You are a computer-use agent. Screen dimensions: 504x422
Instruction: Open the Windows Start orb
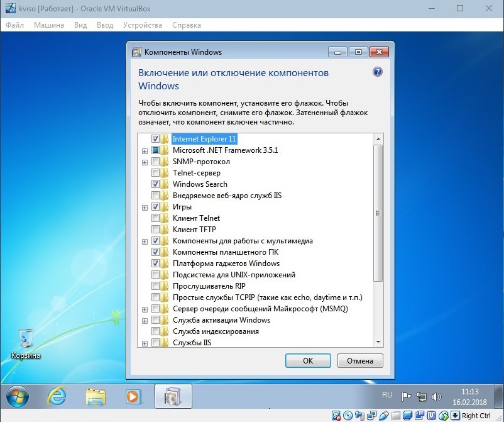(18, 396)
